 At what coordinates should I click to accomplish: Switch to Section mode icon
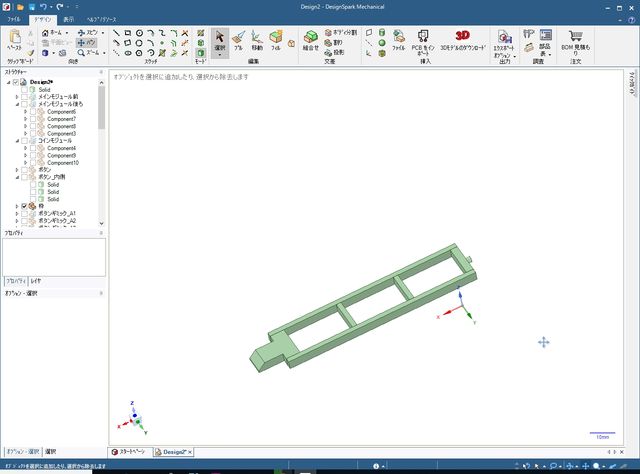tap(200, 42)
